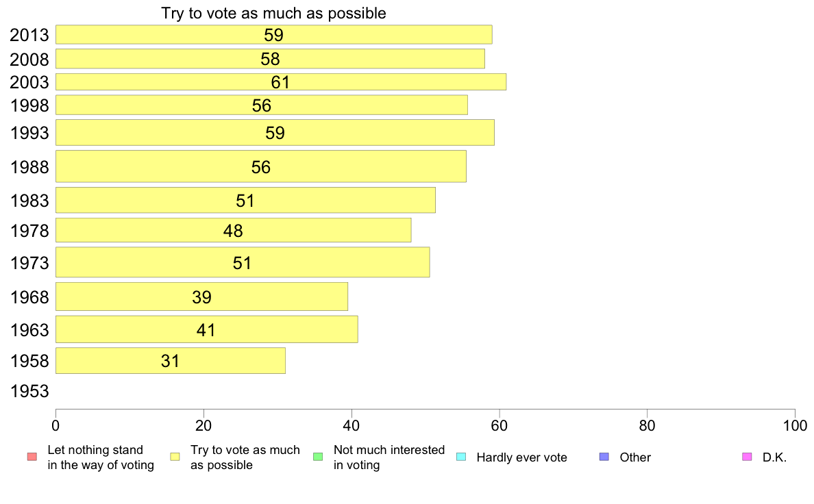Viewport: 814px width, 504px height.
Task: Click the chart title 'Try to vote as much as possible'
Action: [273, 13]
